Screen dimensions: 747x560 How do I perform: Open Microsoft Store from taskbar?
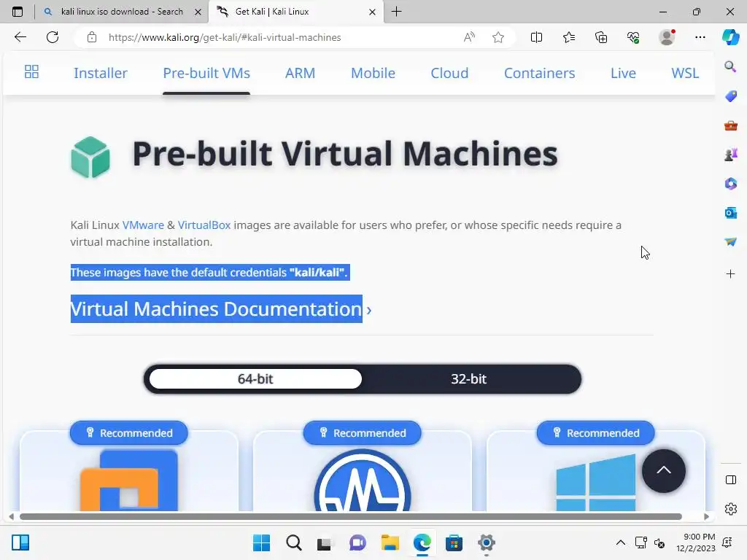pos(454,542)
